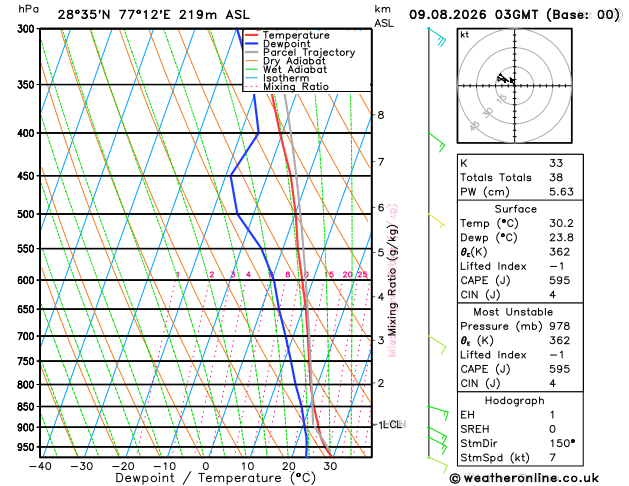Click the 300 hPa pressure label
Viewport: 629px width, 486px height.
coord(28,29)
